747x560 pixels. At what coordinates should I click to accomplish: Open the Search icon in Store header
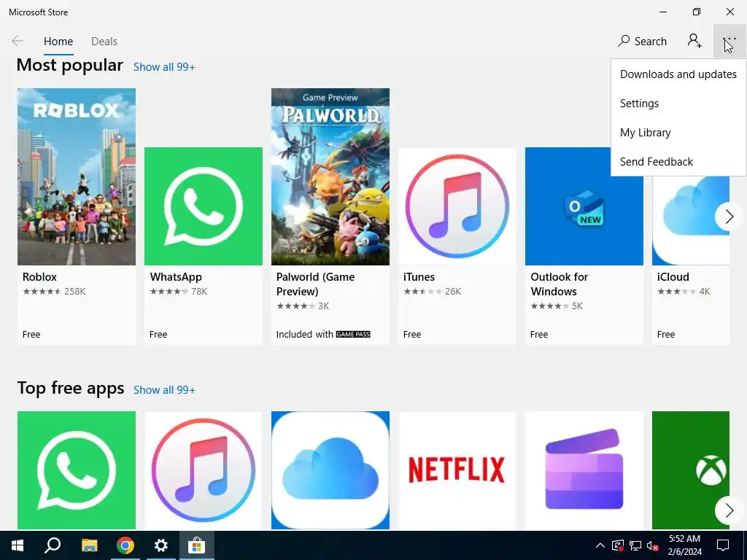(624, 41)
